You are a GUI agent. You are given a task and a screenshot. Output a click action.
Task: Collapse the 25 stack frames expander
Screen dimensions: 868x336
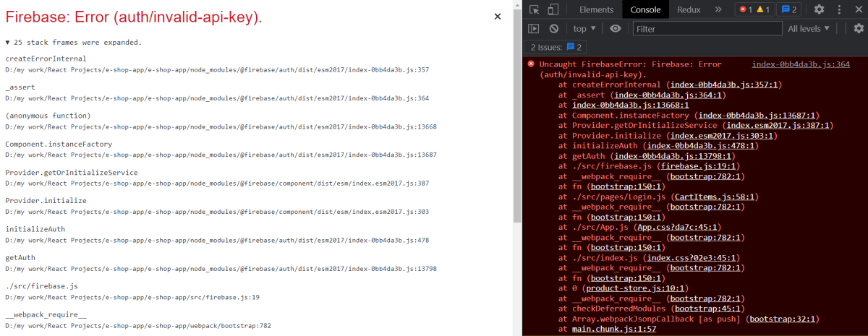(73, 42)
